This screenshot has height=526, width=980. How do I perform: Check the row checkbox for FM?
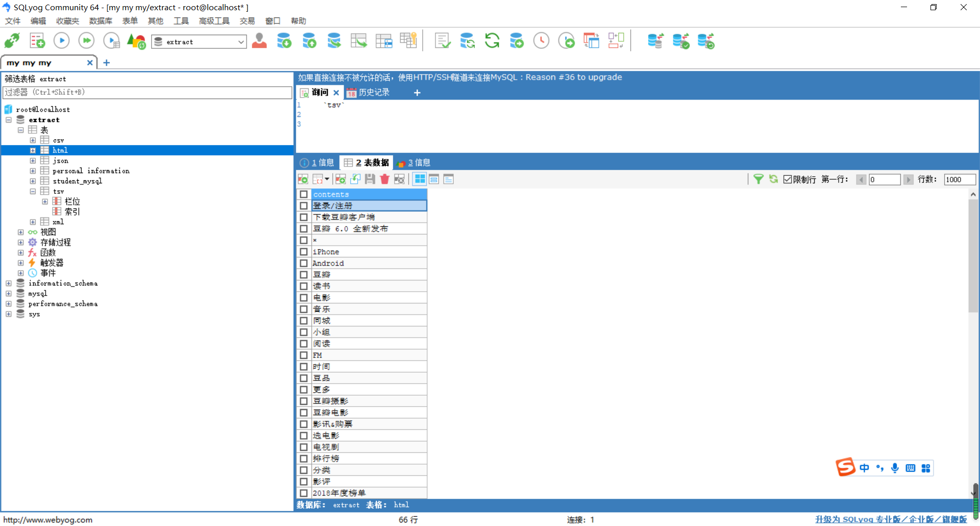click(x=304, y=355)
